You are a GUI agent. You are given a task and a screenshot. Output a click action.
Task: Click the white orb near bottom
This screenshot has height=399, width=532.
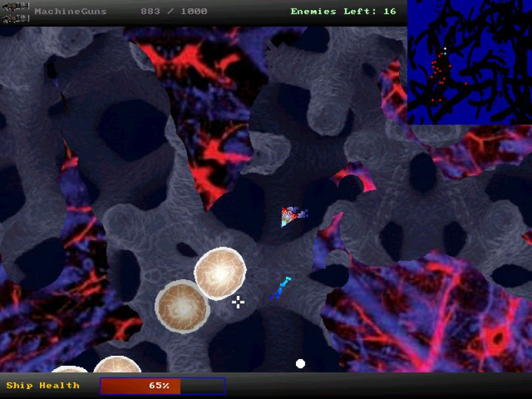(x=301, y=364)
